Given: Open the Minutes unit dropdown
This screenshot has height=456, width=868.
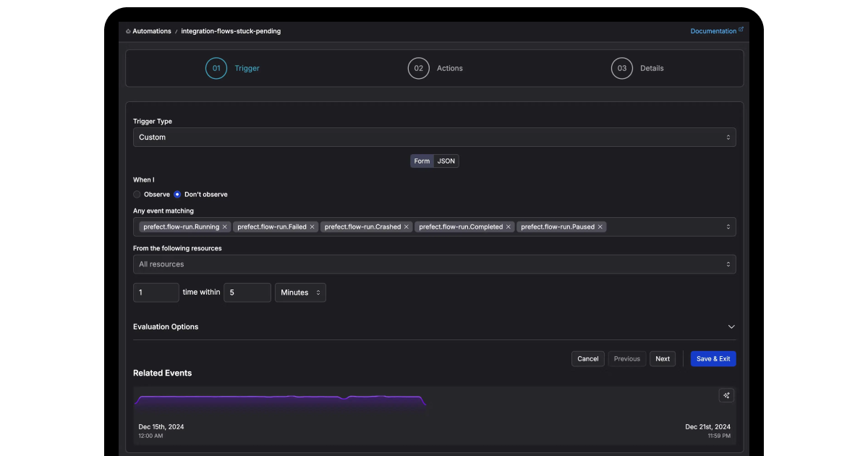Looking at the screenshot, I should coord(300,292).
